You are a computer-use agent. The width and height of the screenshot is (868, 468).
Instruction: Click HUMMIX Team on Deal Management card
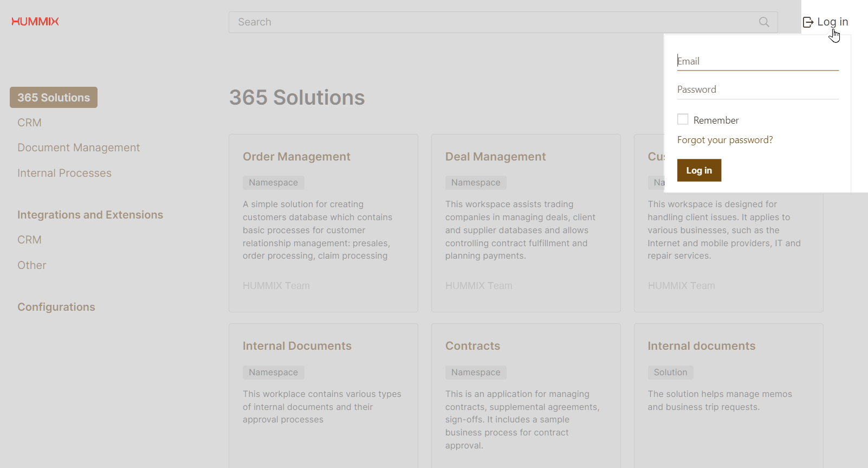click(479, 286)
